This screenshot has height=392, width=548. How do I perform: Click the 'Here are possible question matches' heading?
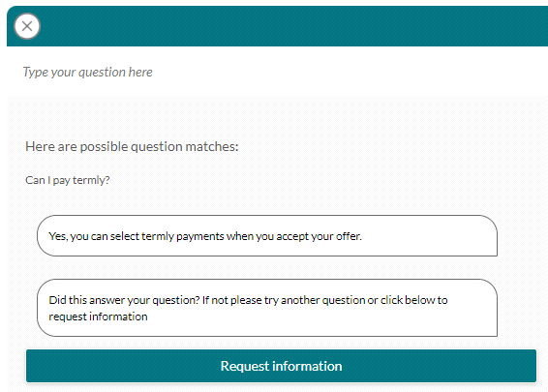coord(132,146)
